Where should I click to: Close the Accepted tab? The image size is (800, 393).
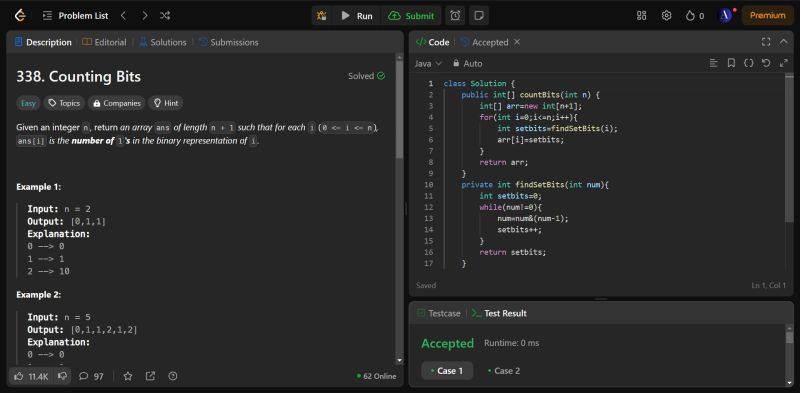pyautogui.click(x=517, y=42)
